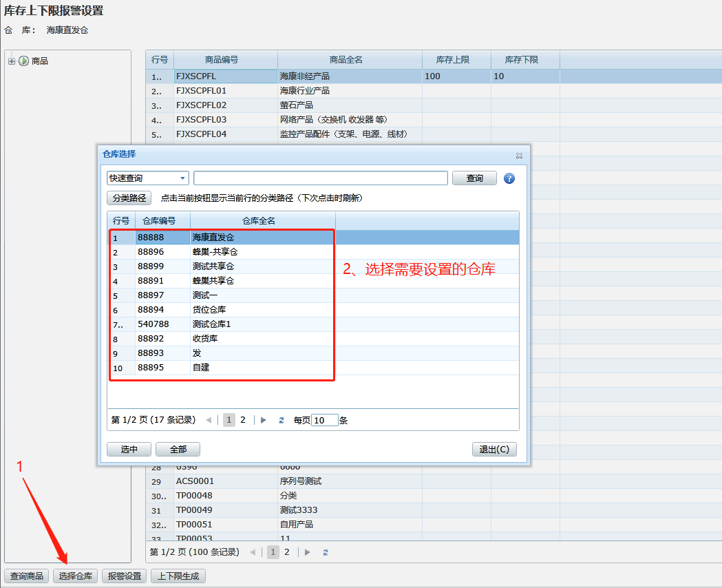Click the 查询商品 button
Screen dimensions: 722x588
27,576
